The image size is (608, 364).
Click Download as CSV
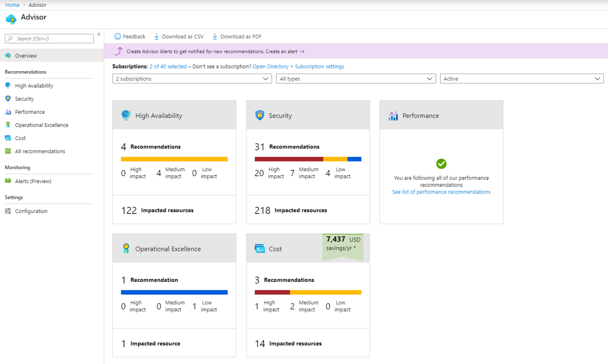179,37
